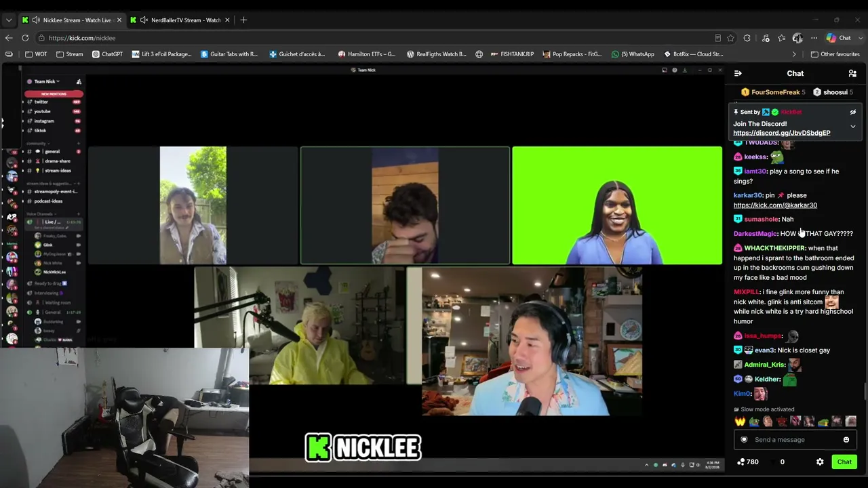Open the emoji picker in message box
This screenshot has width=868, height=488.
[846, 440]
